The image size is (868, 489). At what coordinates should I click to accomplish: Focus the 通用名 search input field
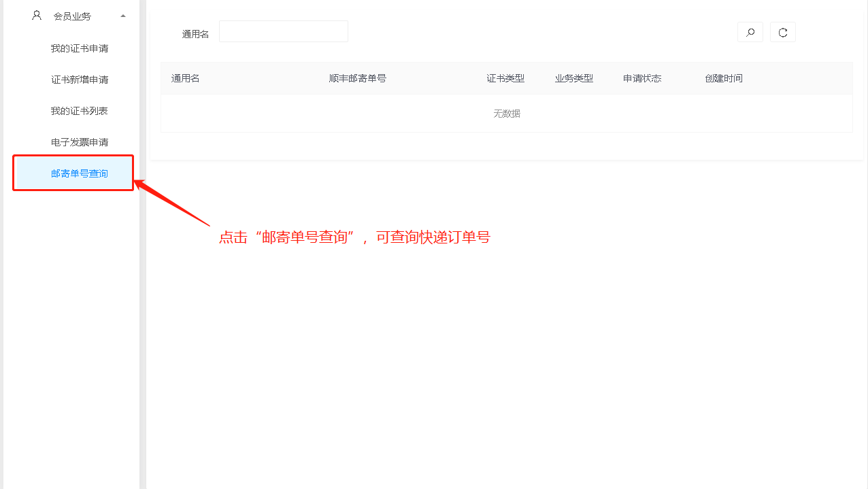pos(283,31)
